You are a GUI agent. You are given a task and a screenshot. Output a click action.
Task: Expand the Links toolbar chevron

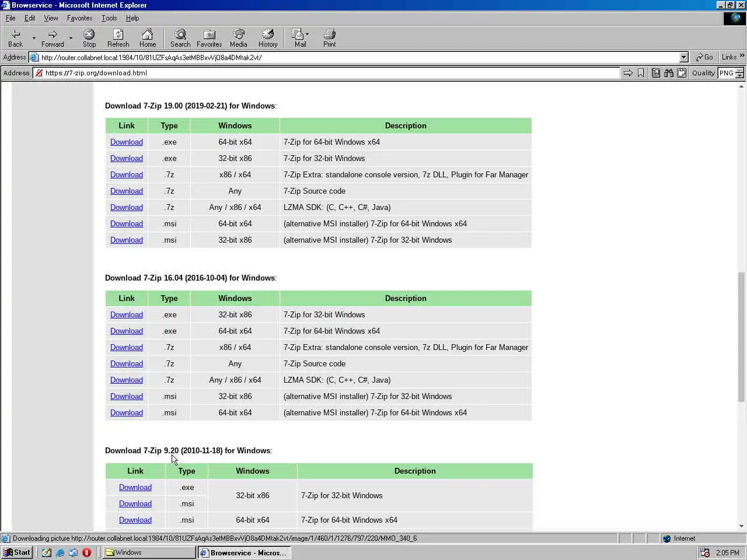(742, 56)
